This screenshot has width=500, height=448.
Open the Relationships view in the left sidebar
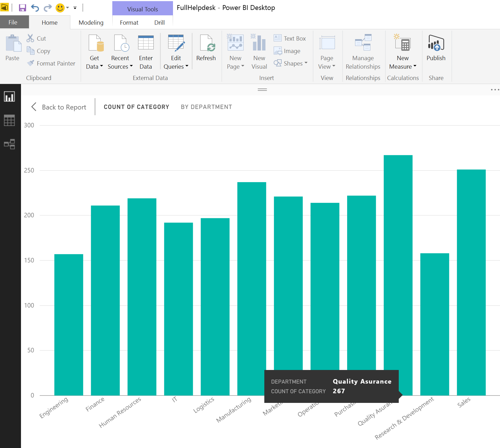[x=9, y=144]
